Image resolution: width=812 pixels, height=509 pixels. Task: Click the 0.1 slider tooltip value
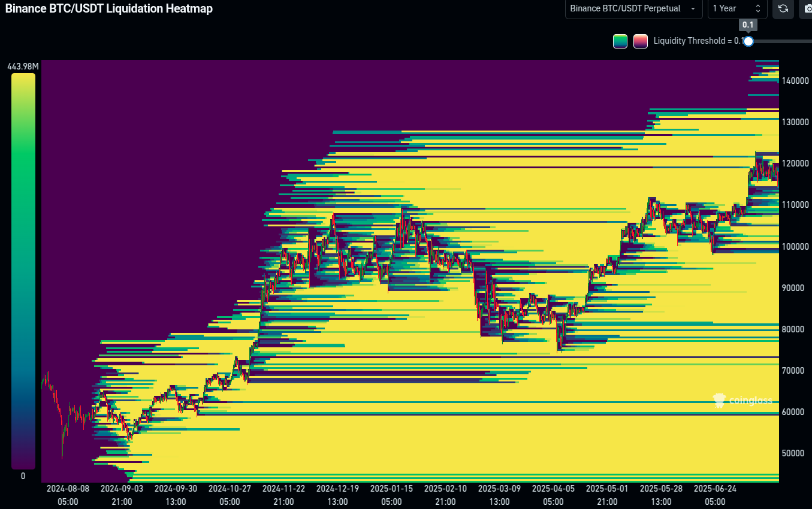click(748, 25)
